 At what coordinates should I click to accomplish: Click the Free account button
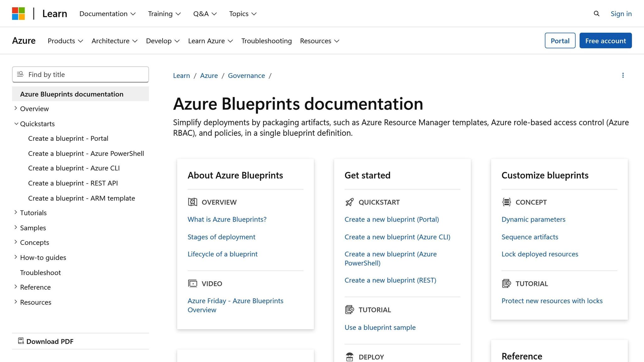(x=605, y=41)
